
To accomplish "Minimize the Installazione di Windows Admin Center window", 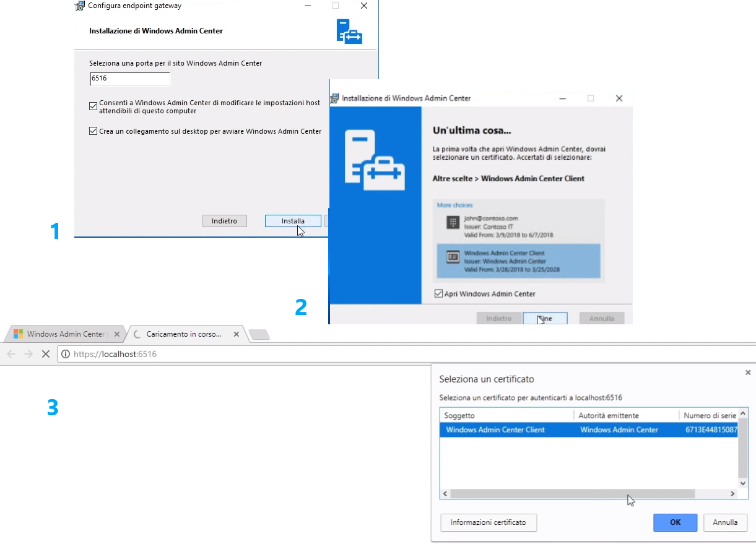I will (562, 98).
